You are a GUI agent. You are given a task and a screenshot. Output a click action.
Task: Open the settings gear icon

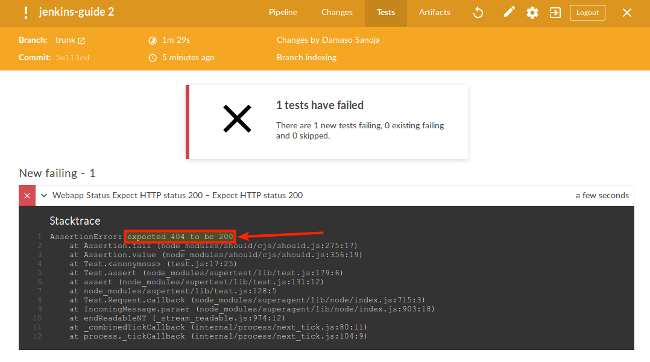click(x=532, y=13)
